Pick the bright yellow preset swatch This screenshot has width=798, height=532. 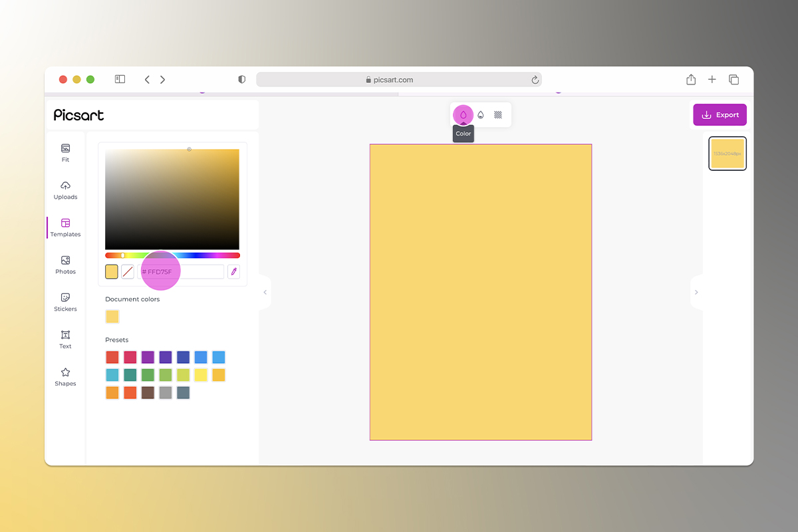point(201,375)
